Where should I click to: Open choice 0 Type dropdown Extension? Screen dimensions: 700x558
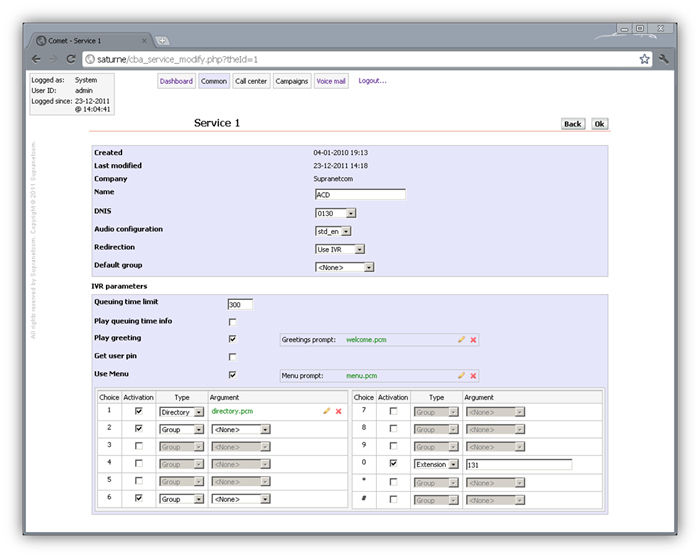436,464
